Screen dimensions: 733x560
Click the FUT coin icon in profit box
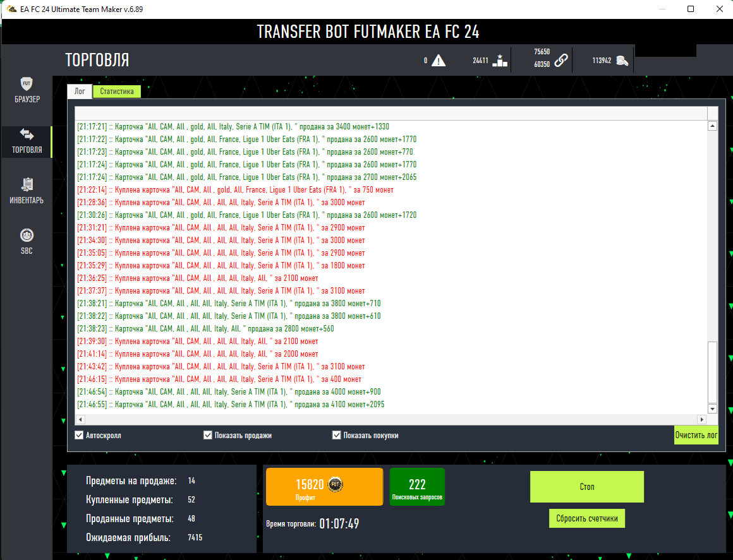pyautogui.click(x=335, y=484)
